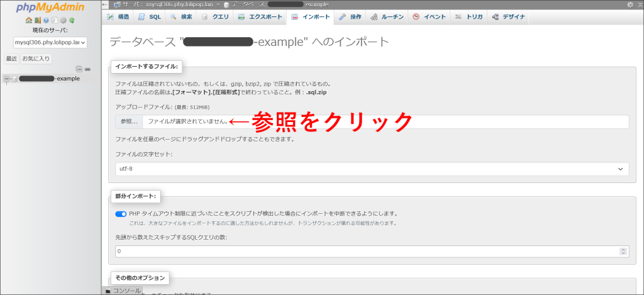Click the 参照... browse file button

[x=129, y=121]
